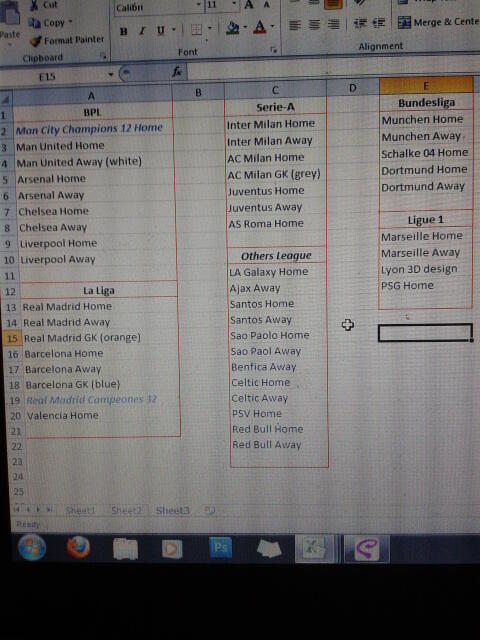Open the media player taskbar icon
480x640 pixels.
[172, 549]
